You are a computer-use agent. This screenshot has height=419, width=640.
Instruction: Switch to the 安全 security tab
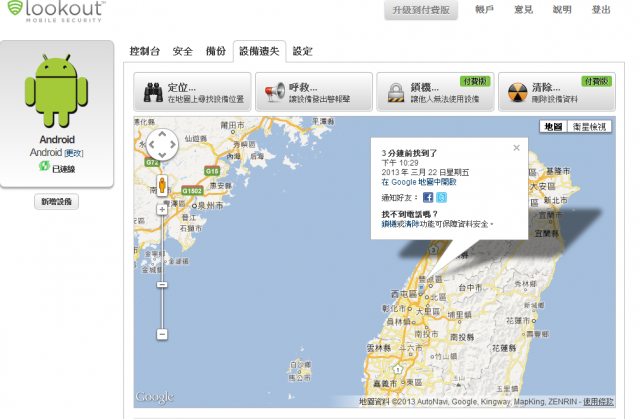click(x=182, y=51)
